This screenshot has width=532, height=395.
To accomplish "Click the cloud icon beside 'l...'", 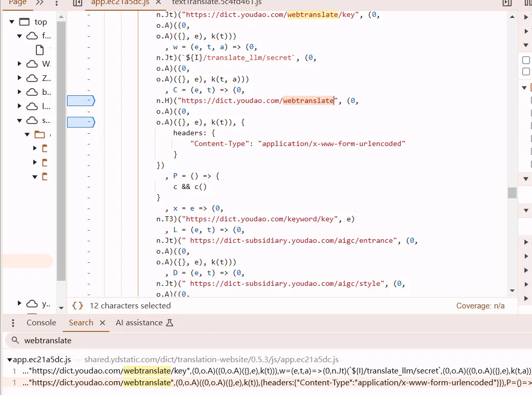I will click(x=32, y=106).
